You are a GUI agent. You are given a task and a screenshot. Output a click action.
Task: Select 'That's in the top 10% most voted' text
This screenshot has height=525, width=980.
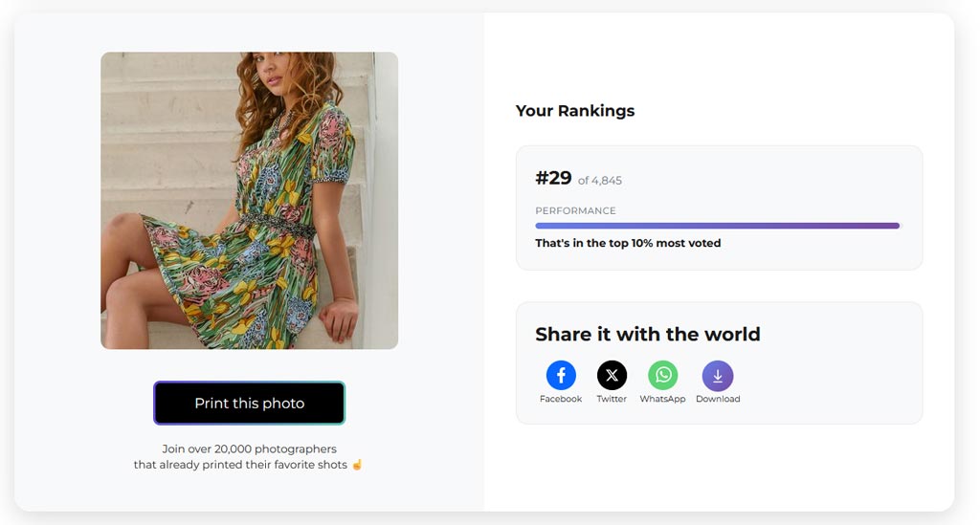(628, 243)
